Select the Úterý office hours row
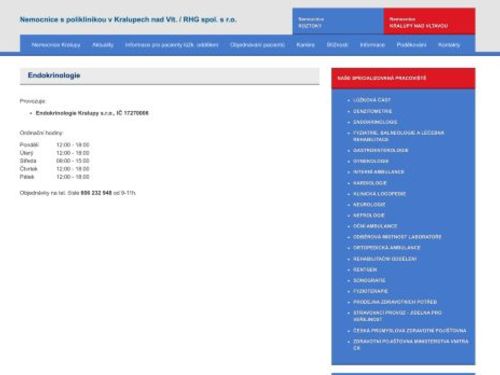Image resolution: width=500 pixels, height=375 pixels. click(x=55, y=153)
